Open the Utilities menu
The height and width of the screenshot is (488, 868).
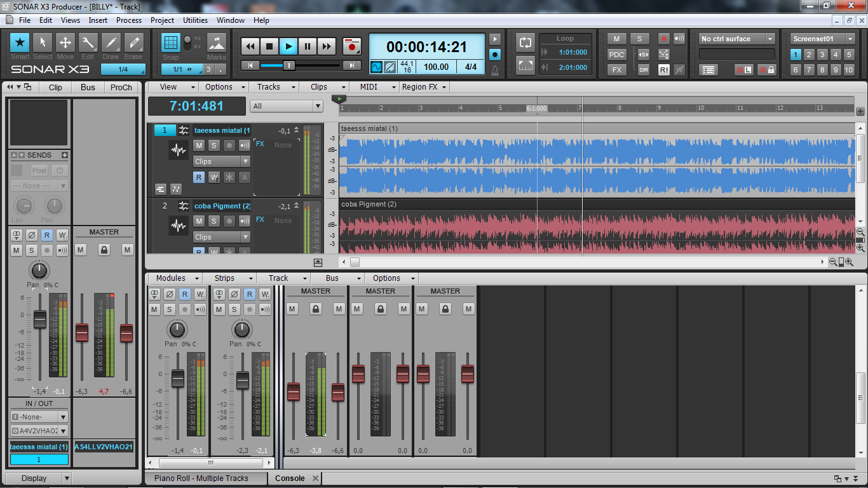click(196, 20)
